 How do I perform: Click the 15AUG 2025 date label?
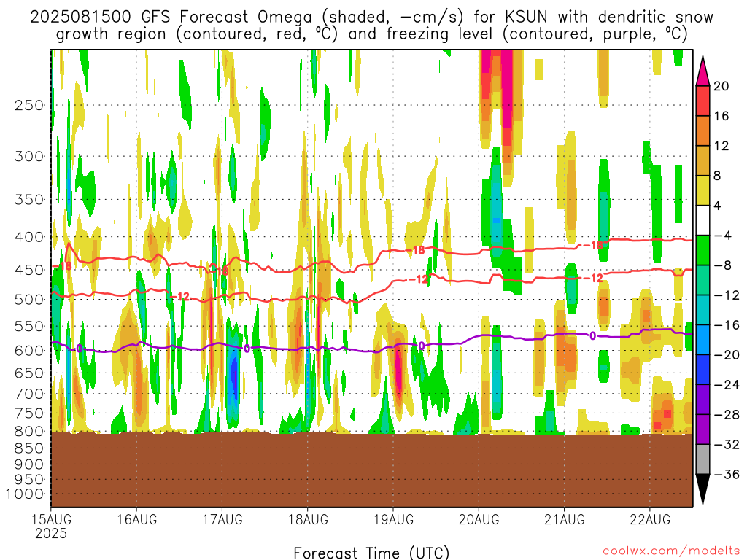click(51, 526)
